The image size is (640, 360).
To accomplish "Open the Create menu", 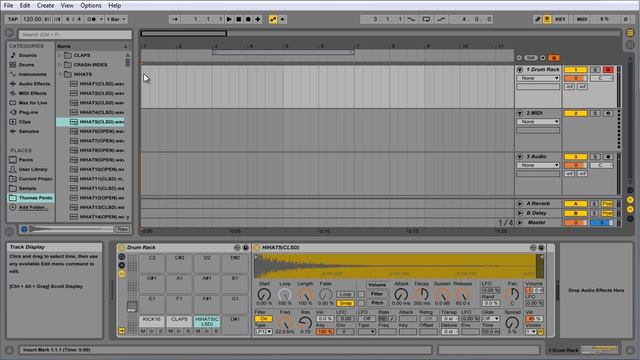I will point(45,5).
